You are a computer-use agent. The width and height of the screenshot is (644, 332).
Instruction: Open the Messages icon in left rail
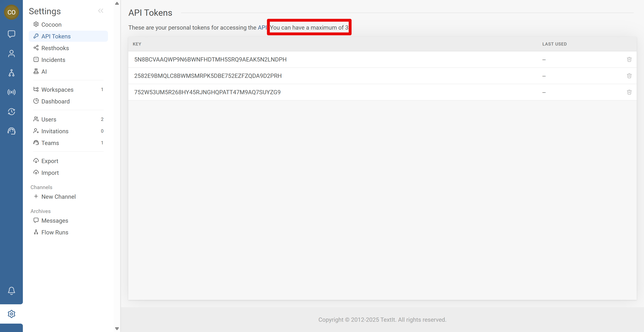point(11,34)
